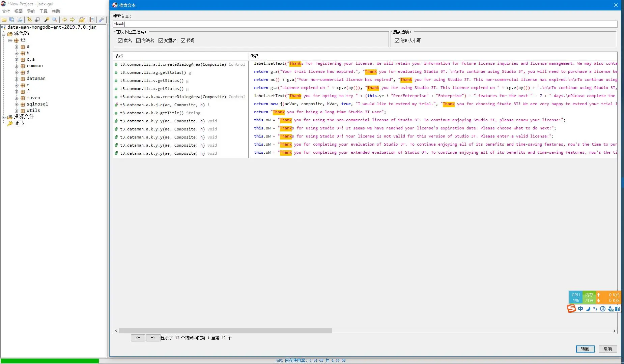
Task: Click the search text input field
Action: click(365, 24)
